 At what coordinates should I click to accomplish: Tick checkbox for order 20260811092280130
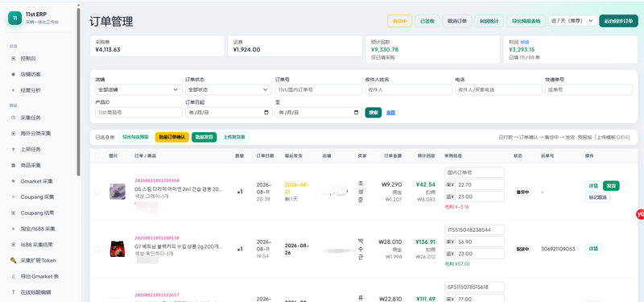(97, 249)
